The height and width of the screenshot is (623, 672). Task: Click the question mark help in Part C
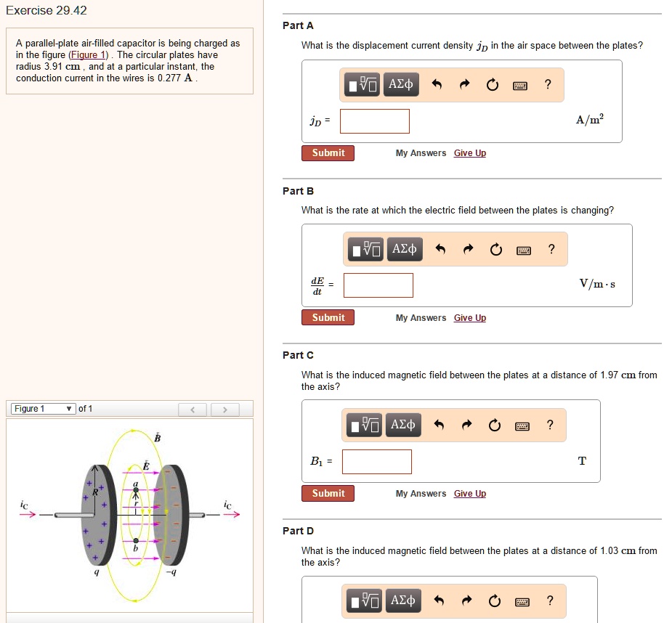coord(550,425)
